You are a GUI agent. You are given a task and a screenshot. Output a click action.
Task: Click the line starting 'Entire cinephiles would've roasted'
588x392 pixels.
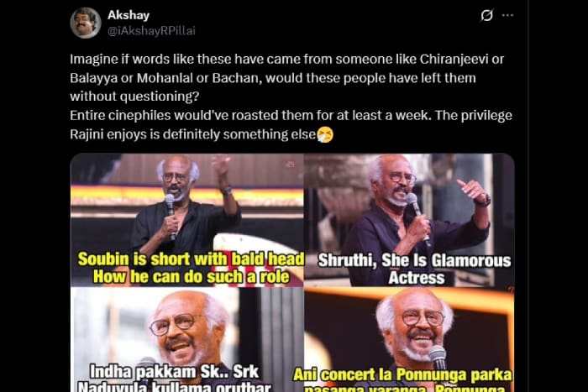point(291,116)
